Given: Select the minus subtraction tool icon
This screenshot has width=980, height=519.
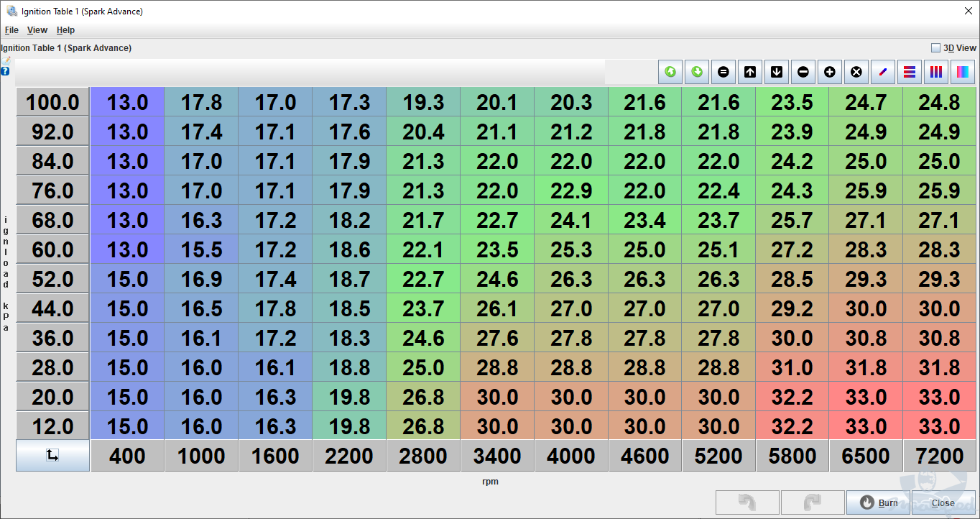Looking at the screenshot, I should [803, 72].
